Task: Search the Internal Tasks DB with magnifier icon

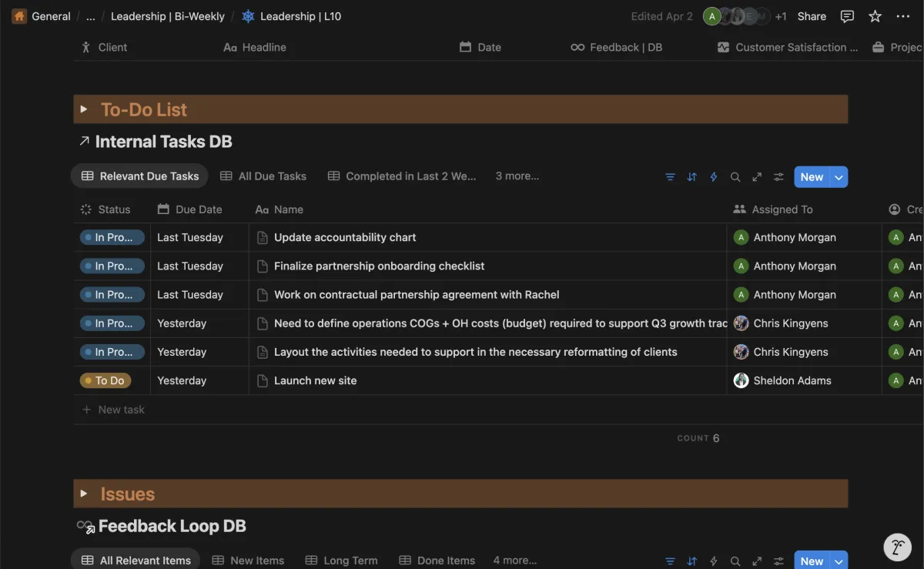Action: (x=735, y=177)
